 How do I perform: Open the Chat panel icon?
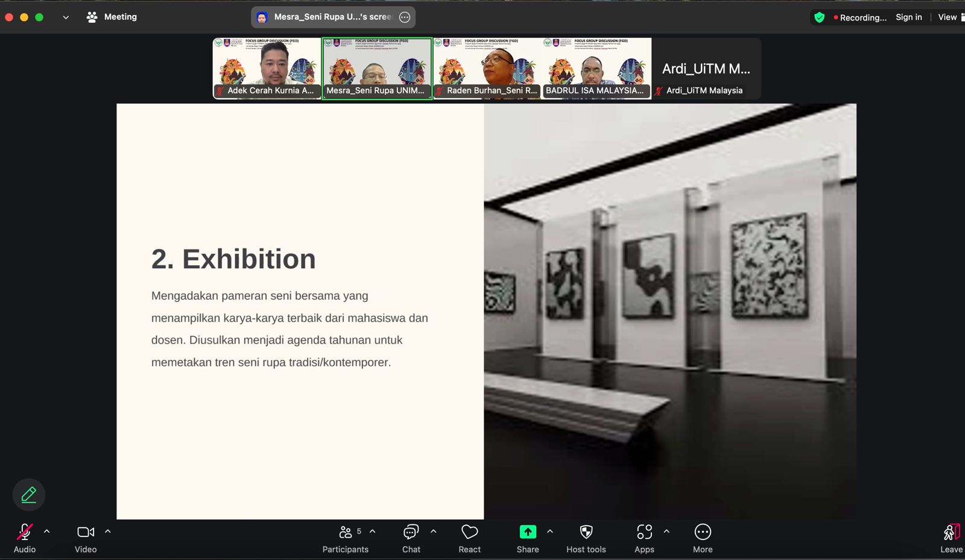(x=411, y=532)
